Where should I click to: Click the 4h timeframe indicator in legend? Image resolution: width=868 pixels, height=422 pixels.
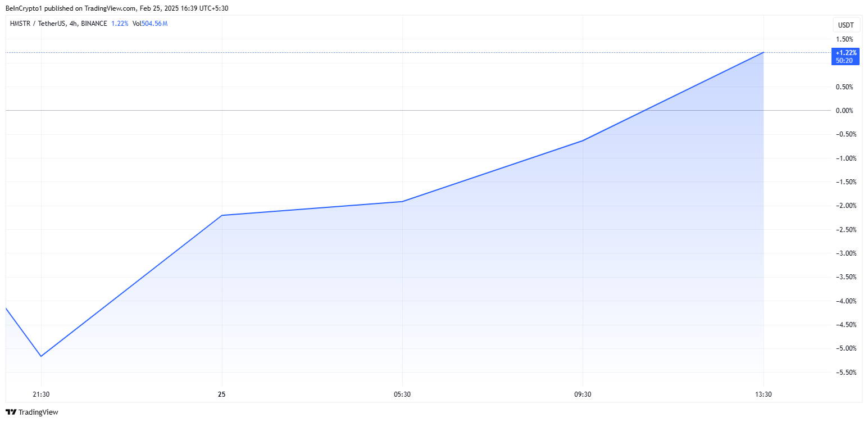(73, 24)
